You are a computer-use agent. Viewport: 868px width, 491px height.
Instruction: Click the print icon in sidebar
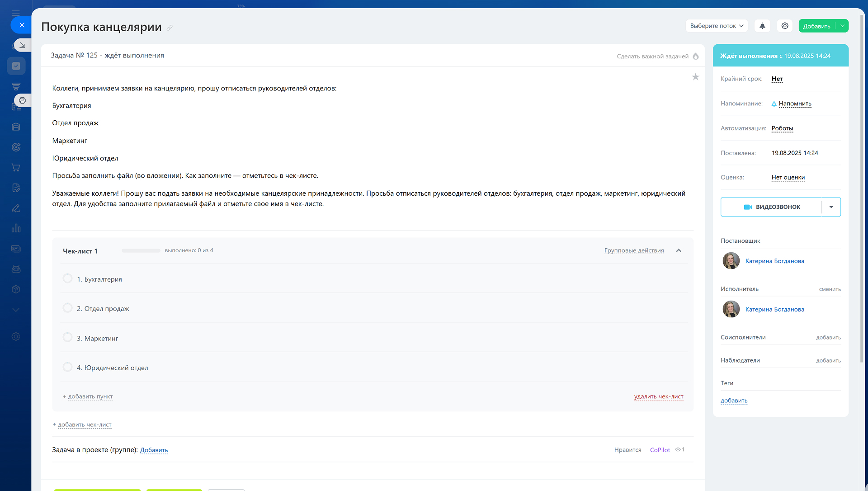(22, 100)
